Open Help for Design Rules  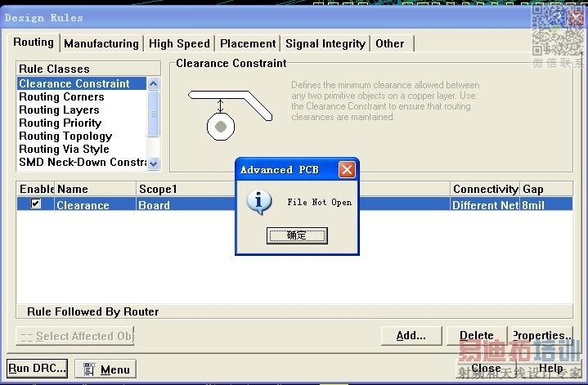(x=550, y=368)
